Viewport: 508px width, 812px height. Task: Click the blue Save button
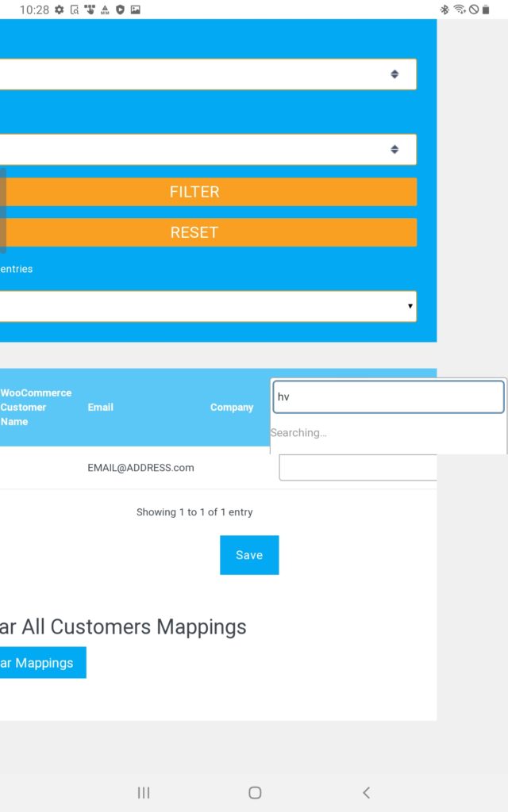coord(249,555)
